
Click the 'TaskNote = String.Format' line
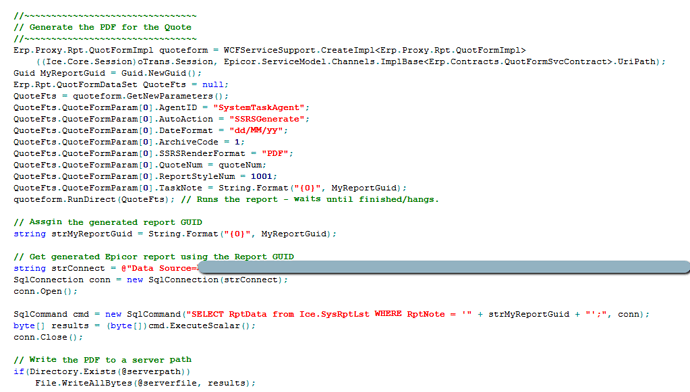click(210, 188)
